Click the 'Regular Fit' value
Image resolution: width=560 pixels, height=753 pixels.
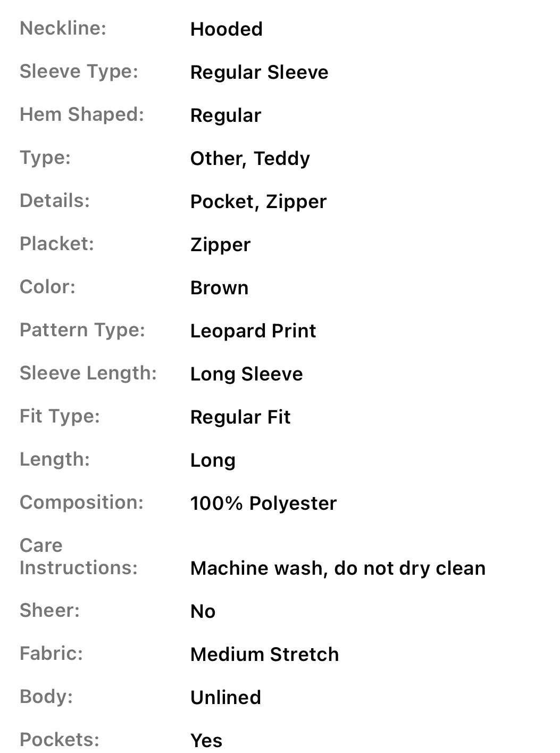tap(240, 417)
